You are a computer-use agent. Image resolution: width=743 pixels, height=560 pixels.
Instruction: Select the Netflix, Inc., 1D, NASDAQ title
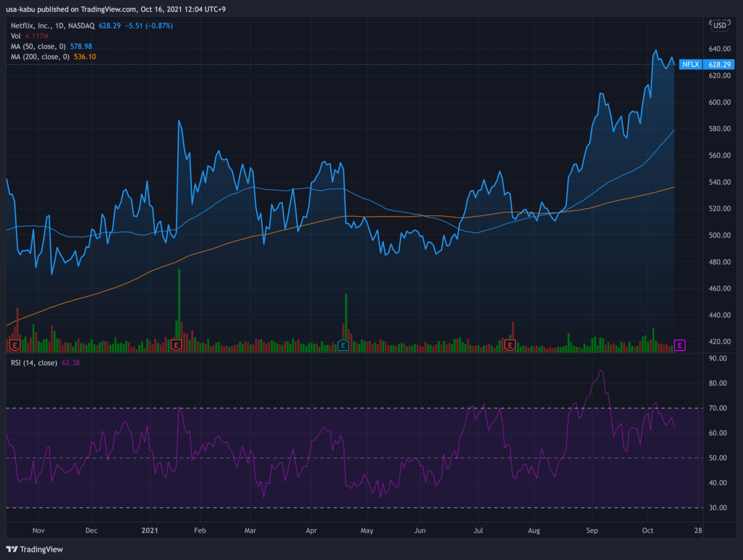(x=53, y=26)
